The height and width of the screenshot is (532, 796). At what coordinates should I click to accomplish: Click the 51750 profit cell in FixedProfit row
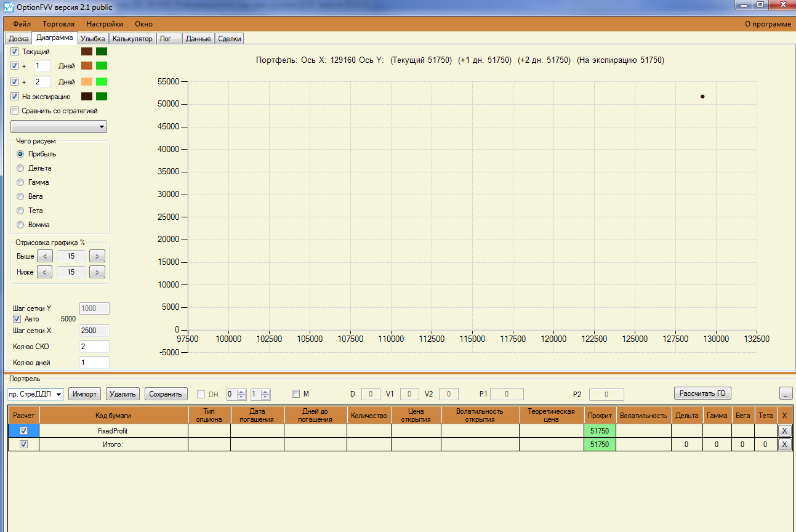click(600, 431)
